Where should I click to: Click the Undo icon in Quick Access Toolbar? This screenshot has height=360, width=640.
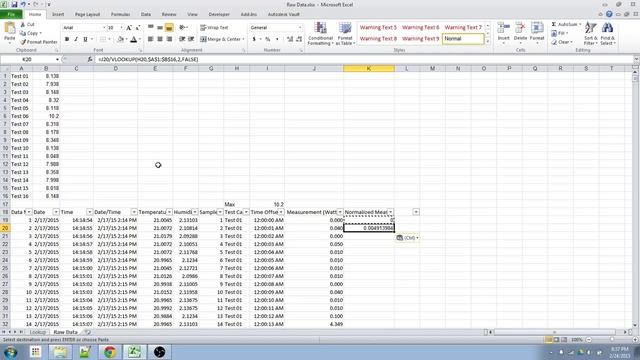click(x=23, y=4)
